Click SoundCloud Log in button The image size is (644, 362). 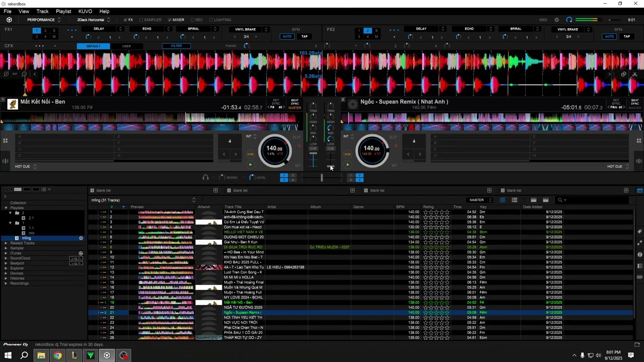tap(76, 258)
